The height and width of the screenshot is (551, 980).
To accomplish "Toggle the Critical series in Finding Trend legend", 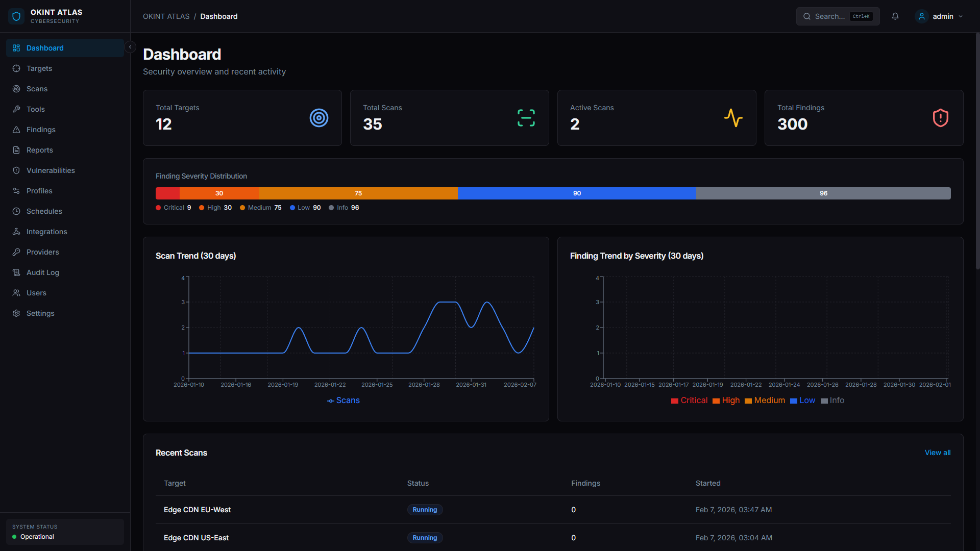I will [x=689, y=400].
